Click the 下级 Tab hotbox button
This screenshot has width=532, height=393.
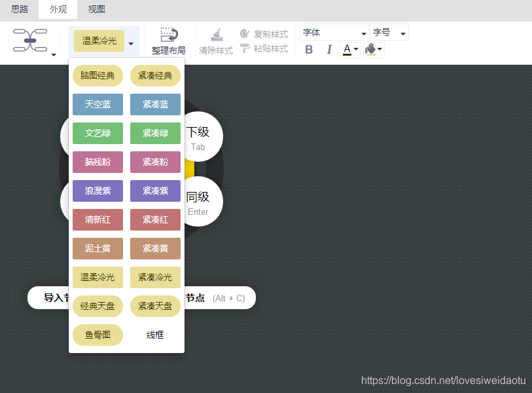coord(203,137)
